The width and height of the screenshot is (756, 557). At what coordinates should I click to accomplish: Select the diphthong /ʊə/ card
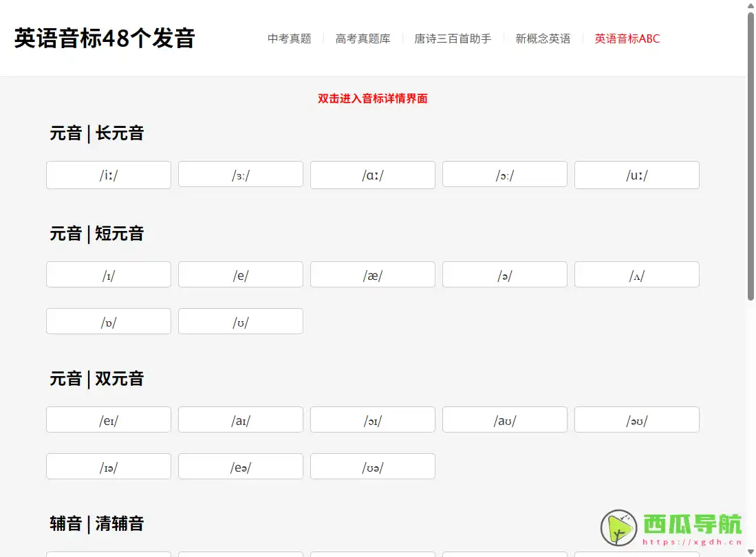tap(372, 466)
